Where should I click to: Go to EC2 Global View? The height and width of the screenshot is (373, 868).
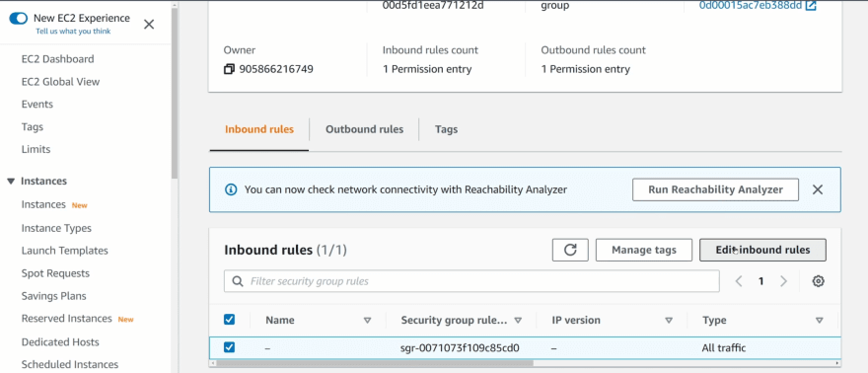click(x=60, y=81)
